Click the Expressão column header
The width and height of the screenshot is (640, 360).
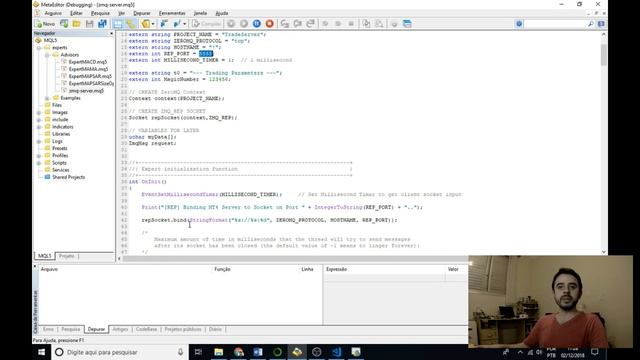[337, 269]
